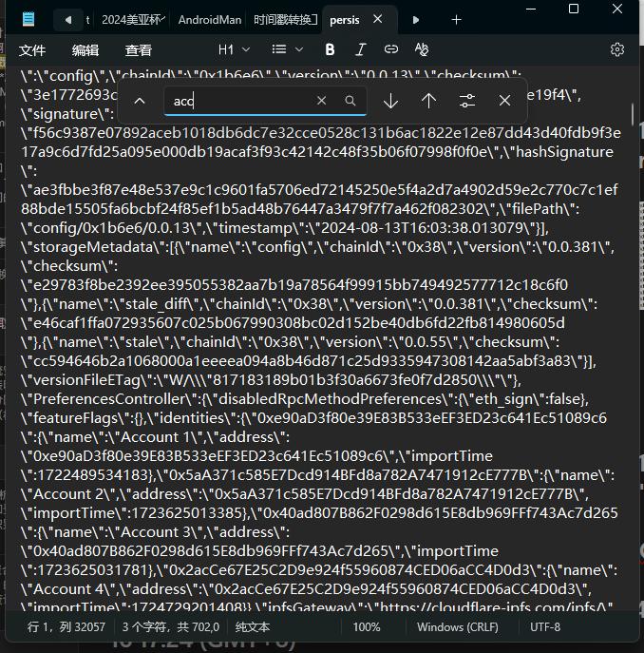The height and width of the screenshot is (653, 644).
Task: Find previous match with up arrow
Action: (x=428, y=101)
